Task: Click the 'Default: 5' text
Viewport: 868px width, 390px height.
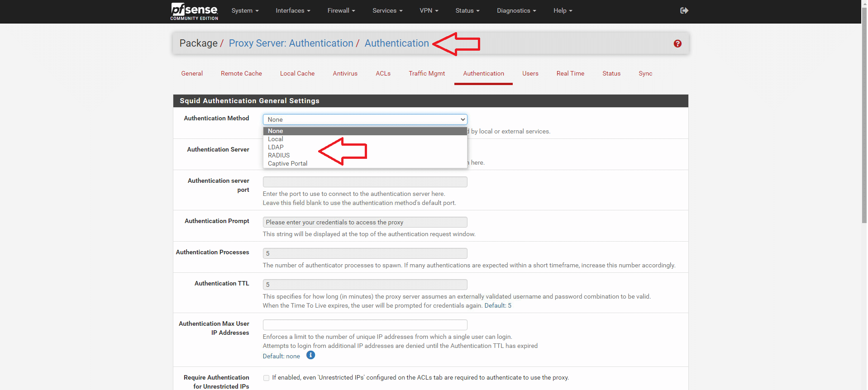Action: pos(498,305)
